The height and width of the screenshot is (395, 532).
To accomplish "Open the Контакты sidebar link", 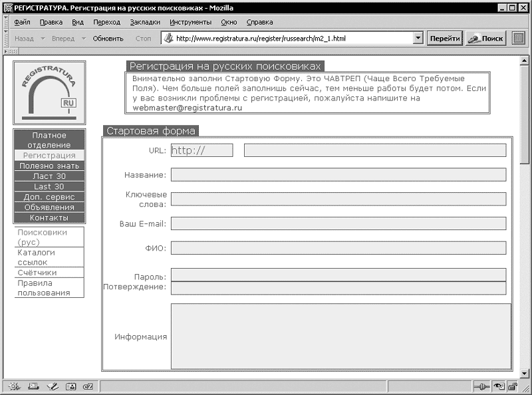I will point(49,217).
